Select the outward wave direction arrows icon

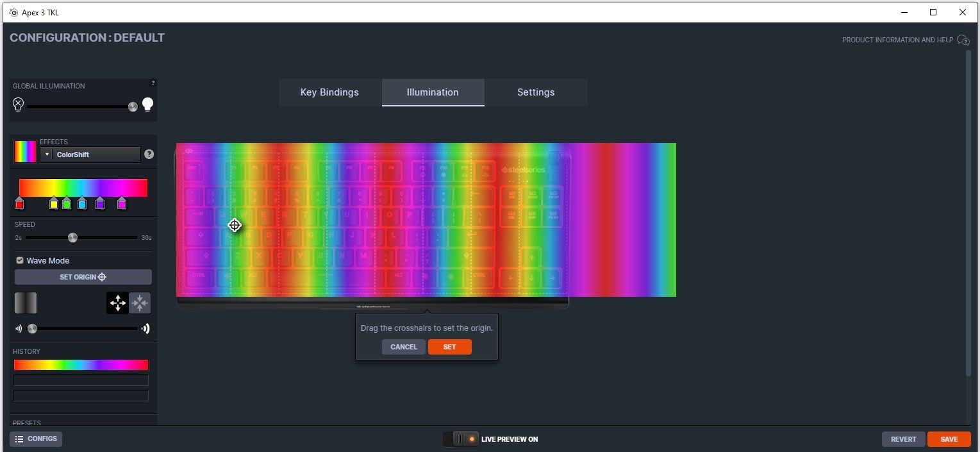tap(117, 303)
